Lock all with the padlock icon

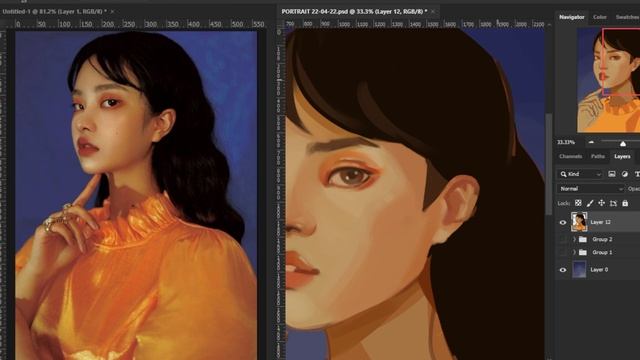[625, 203]
